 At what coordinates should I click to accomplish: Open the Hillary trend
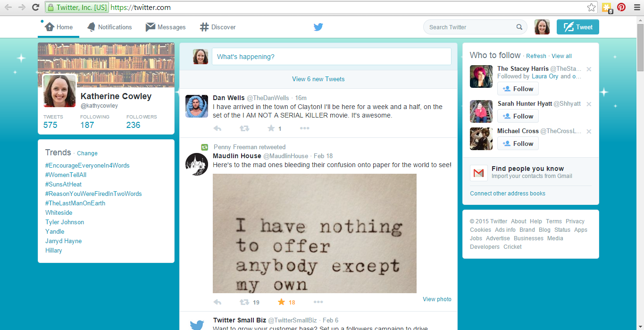54,251
